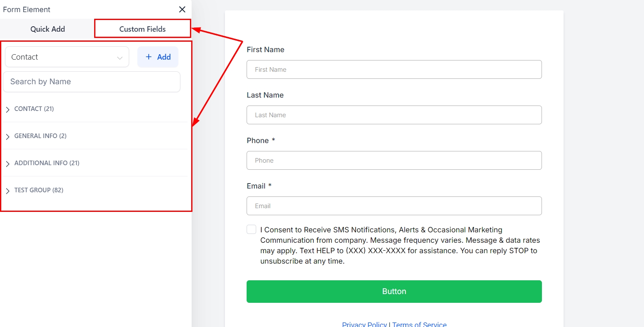Viewport: 644px width, 327px height.
Task: Click the Add custom field button
Action: tap(158, 57)
